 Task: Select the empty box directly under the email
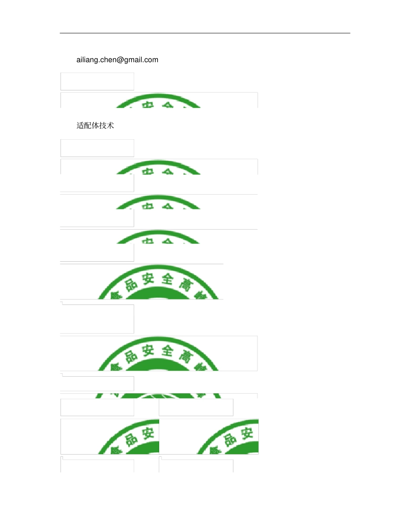[97, 81]
